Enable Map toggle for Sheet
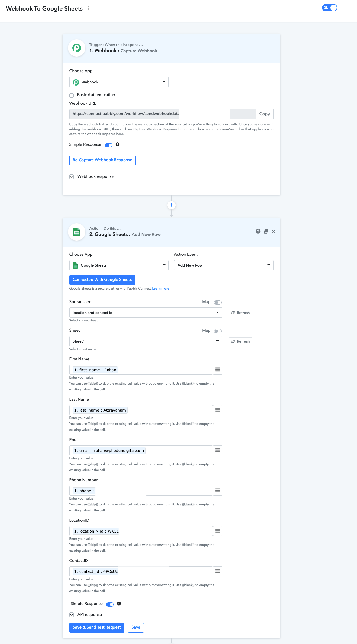357x644 pixels. (x=218, y=331)
